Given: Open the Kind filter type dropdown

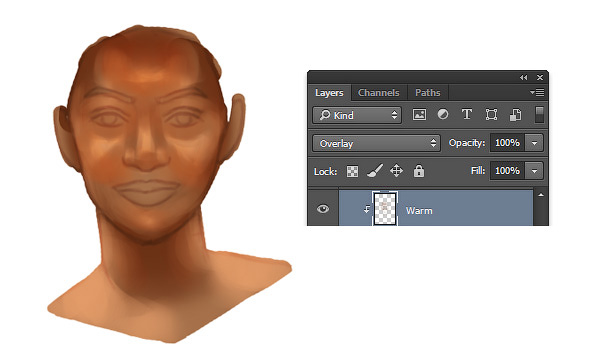Looking at the screenshot, I should click(357, 115).
